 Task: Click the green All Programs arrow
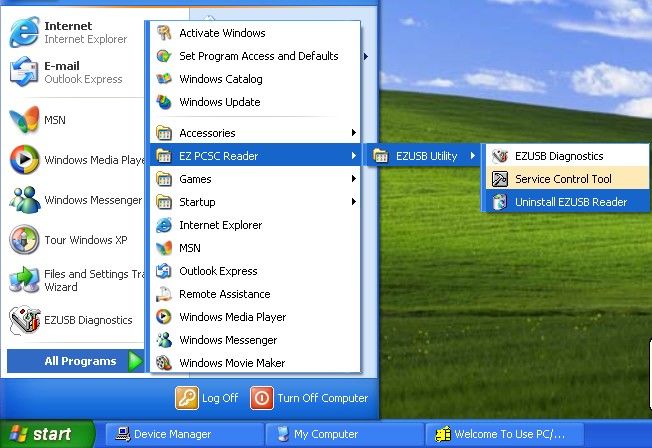135,361
